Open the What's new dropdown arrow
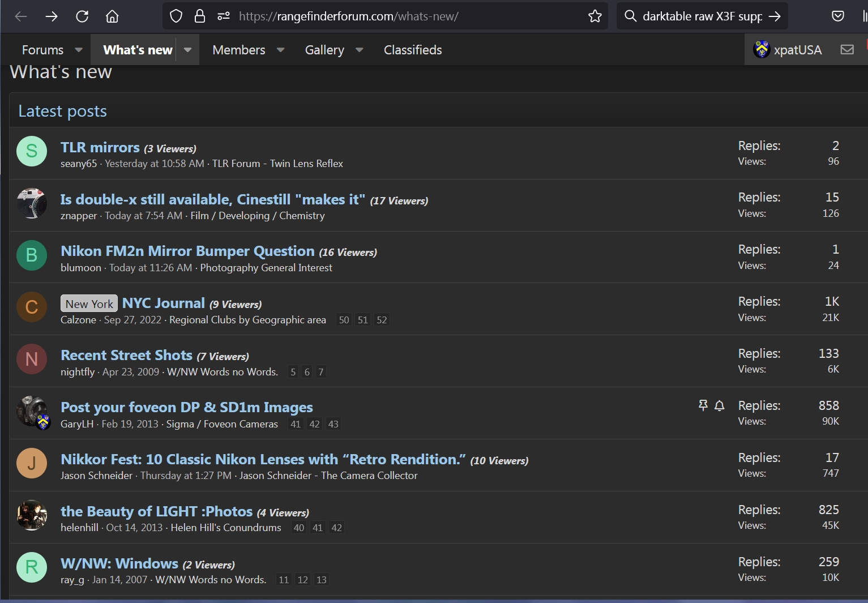Screen dimensions: 868x603 [x=188, y=50]
